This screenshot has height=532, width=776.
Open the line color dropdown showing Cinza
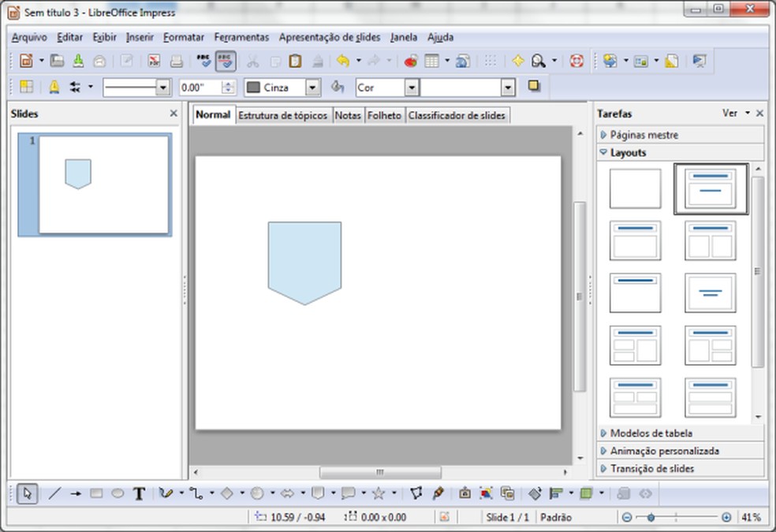point(312,87)
